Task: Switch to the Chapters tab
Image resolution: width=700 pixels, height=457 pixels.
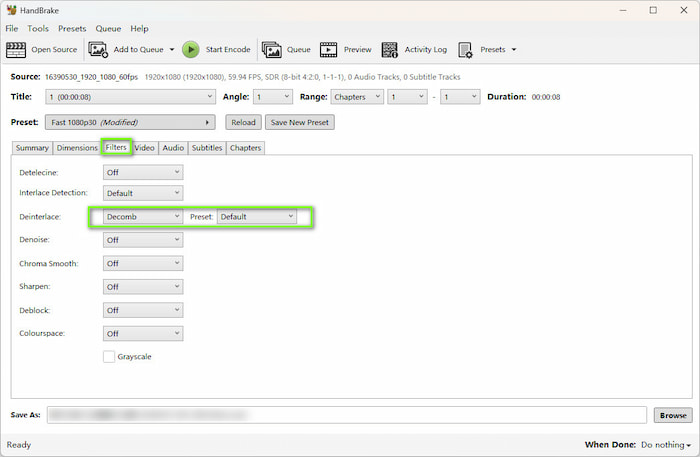Action: point(246,148)
